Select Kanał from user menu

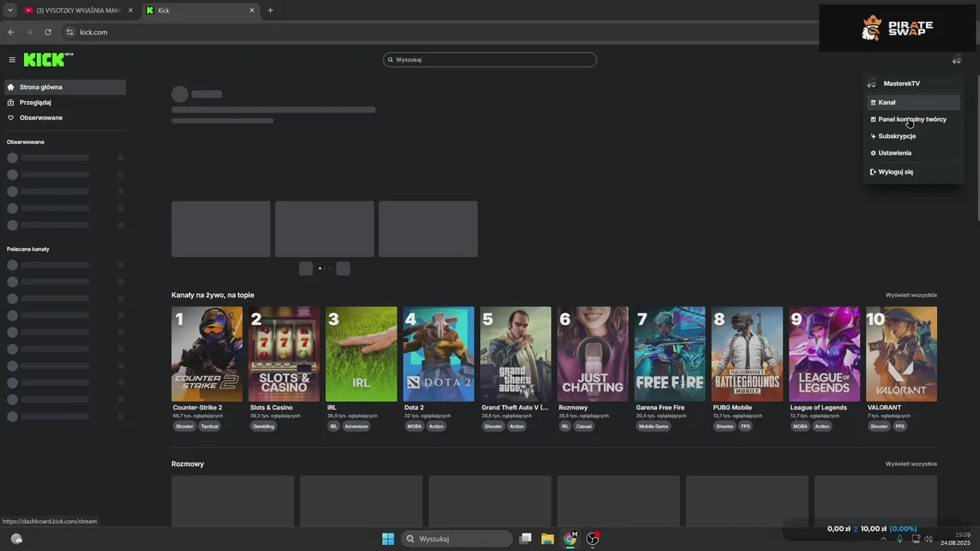pyautogui.click(x=913, y=103)
